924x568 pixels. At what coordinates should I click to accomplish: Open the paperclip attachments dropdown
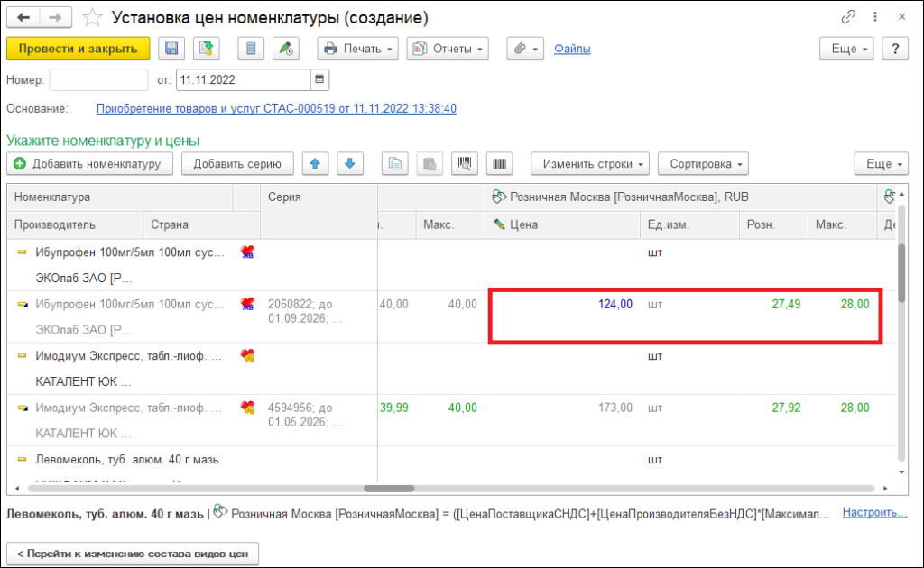(524, 49)
